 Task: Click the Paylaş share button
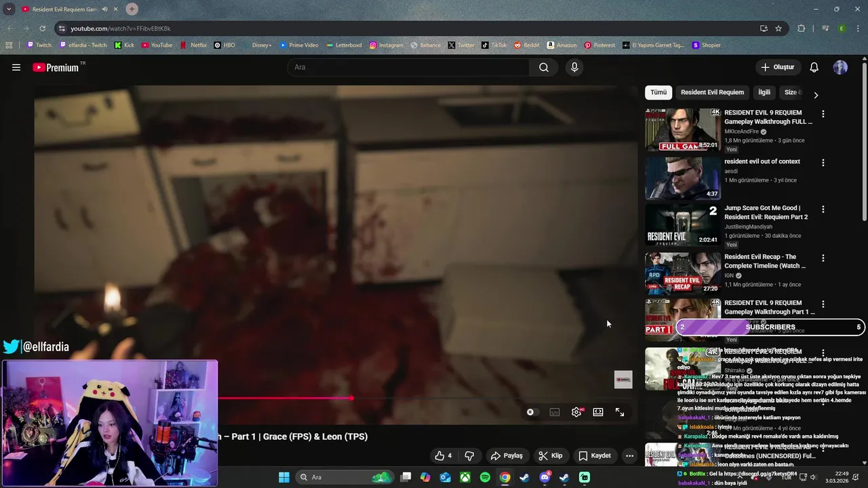[x=507, y=455]
